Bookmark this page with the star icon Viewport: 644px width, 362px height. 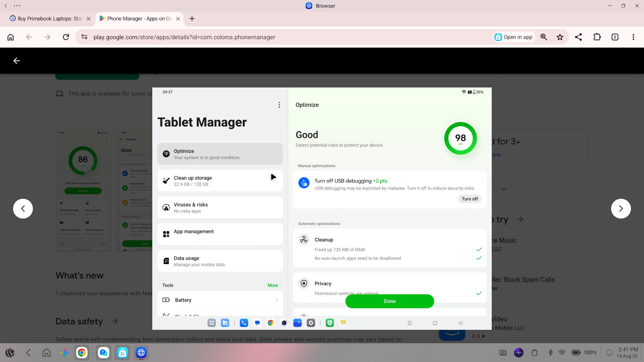[560, 37]
